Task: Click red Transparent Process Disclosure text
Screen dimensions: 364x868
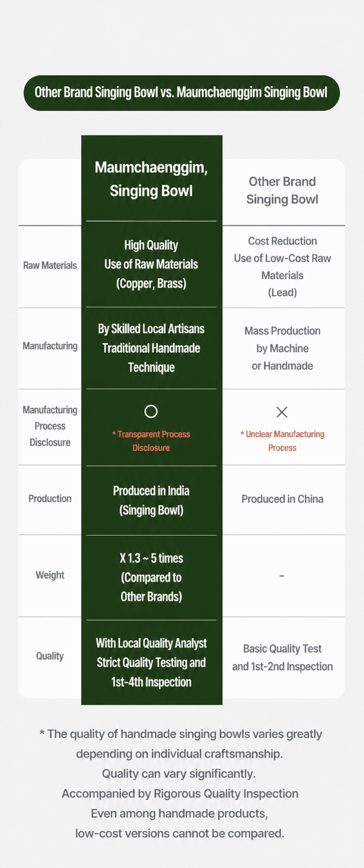Action: tap(151, 441)
